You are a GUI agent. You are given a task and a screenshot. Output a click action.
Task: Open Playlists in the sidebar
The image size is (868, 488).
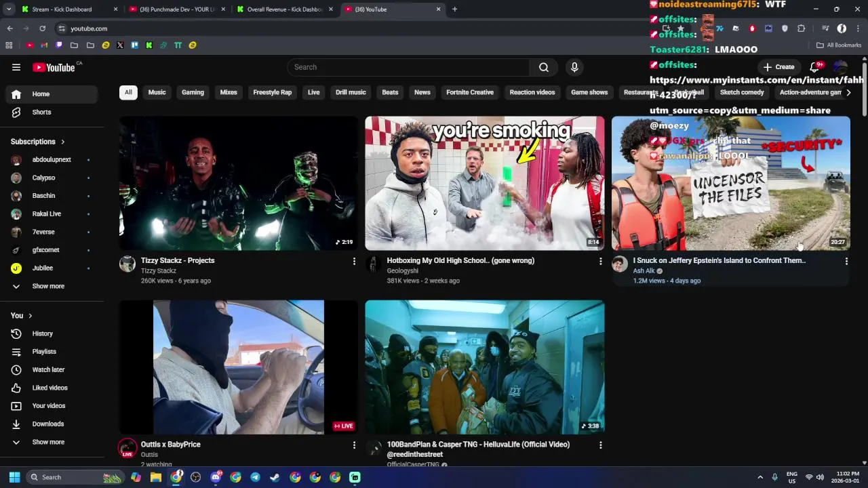[x=52, y=352]
